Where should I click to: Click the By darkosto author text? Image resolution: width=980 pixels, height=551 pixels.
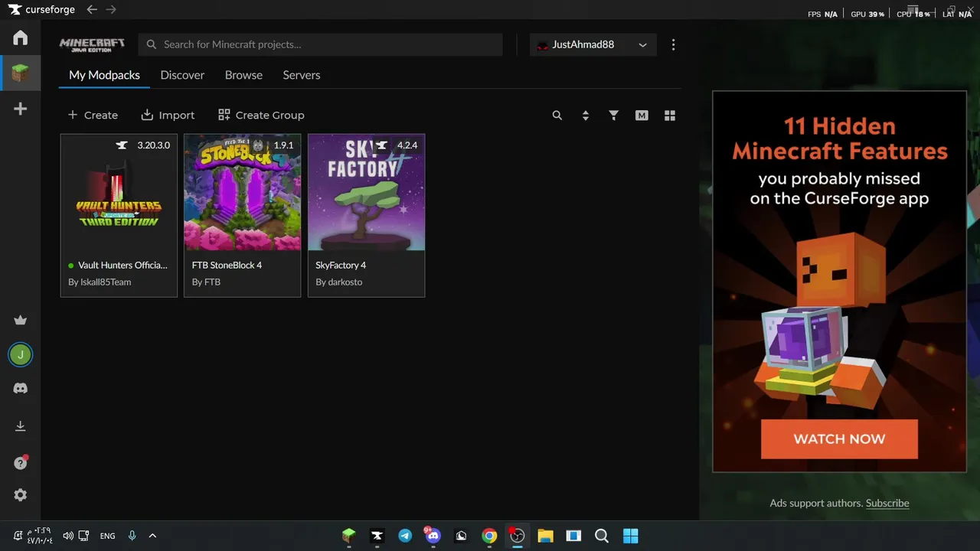coord(339,282)
